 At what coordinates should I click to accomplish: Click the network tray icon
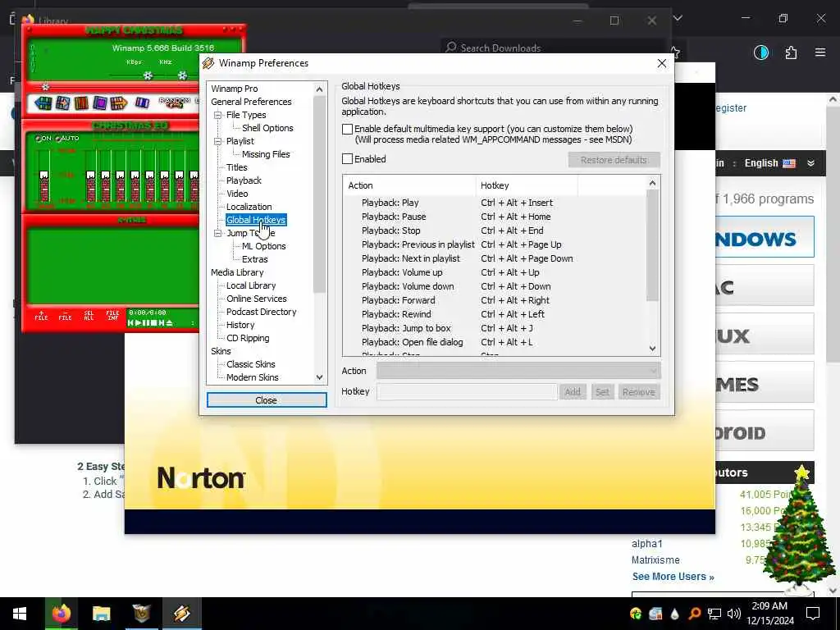tap(714, 614)
